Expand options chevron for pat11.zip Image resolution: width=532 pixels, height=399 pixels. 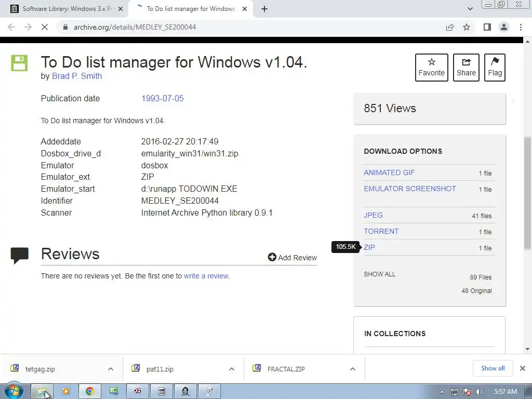232,369
